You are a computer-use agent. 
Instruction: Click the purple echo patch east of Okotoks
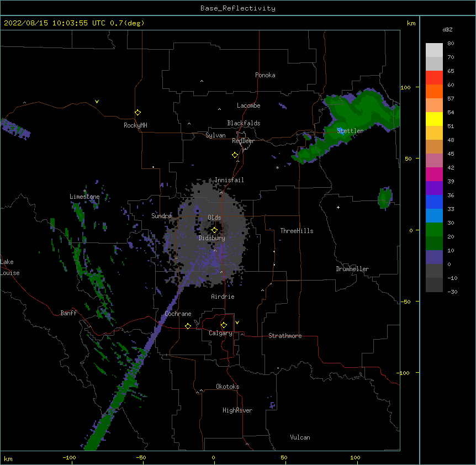[x=272, y=405]
